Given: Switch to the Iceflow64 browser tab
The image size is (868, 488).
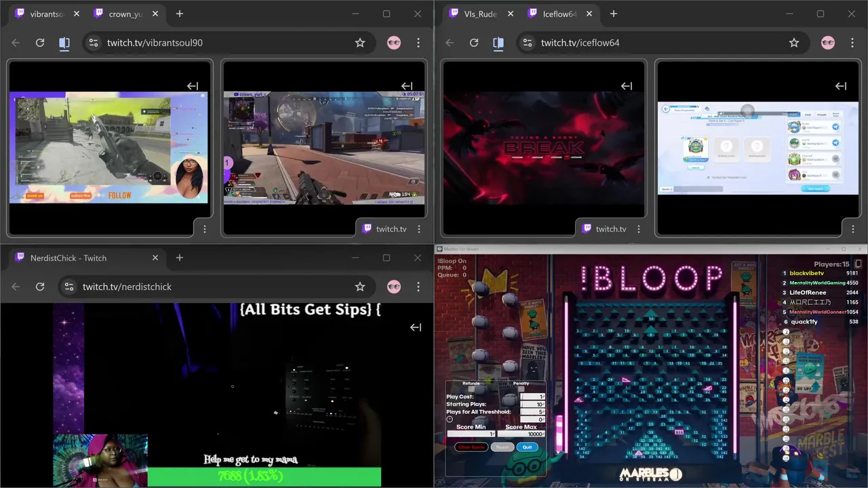Looking at the screenshot, I should (560, 14).
